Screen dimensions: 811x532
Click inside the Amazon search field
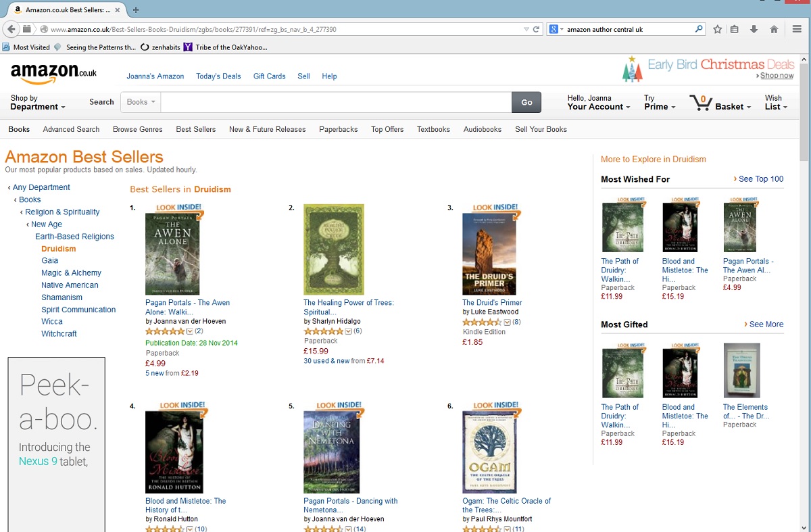[335, 102]
